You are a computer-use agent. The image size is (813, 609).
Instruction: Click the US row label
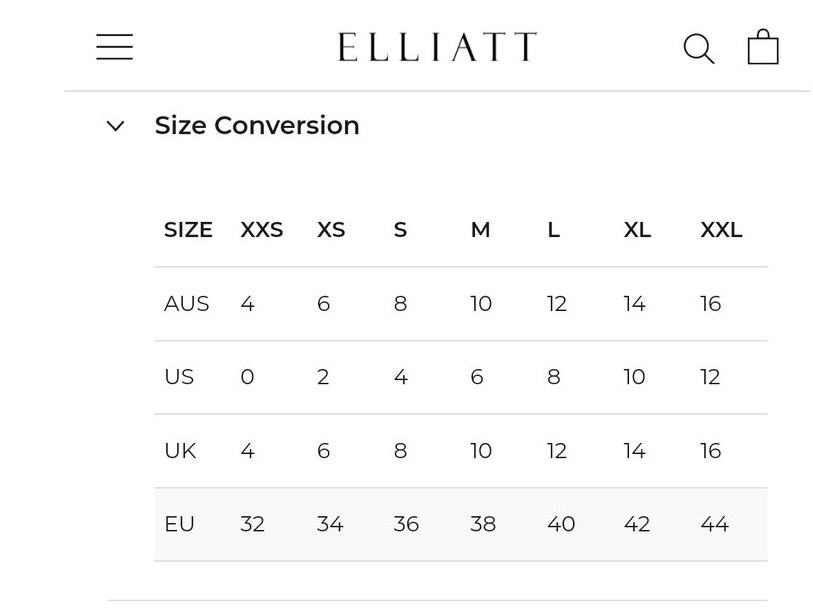click(179, 377)
